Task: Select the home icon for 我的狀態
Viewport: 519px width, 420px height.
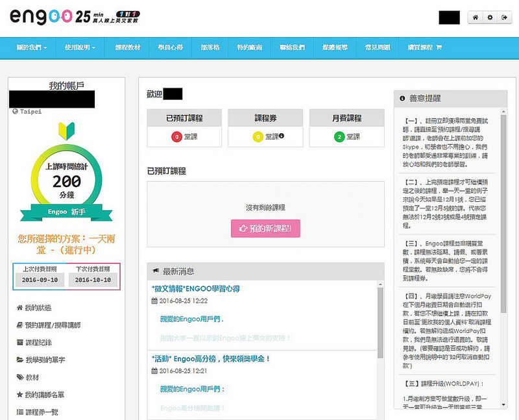Action: pyautogui.click(x=20, y=306)
